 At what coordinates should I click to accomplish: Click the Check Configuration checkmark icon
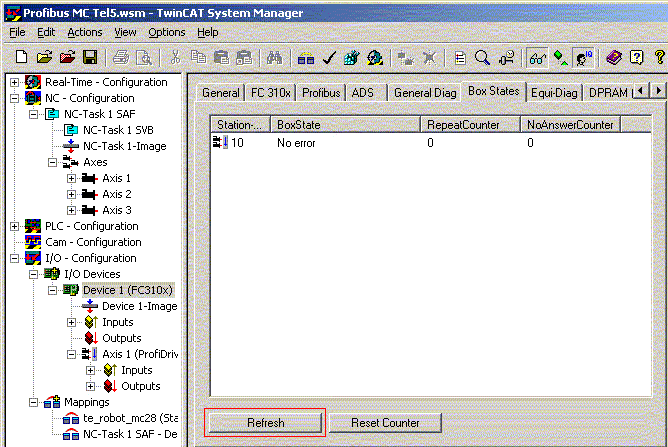[329, 57]
